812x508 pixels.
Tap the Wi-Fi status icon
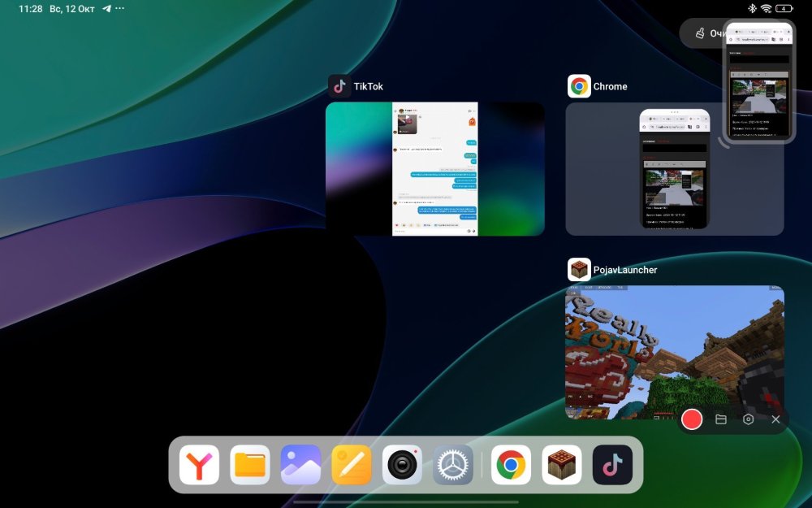click(766, 8)
